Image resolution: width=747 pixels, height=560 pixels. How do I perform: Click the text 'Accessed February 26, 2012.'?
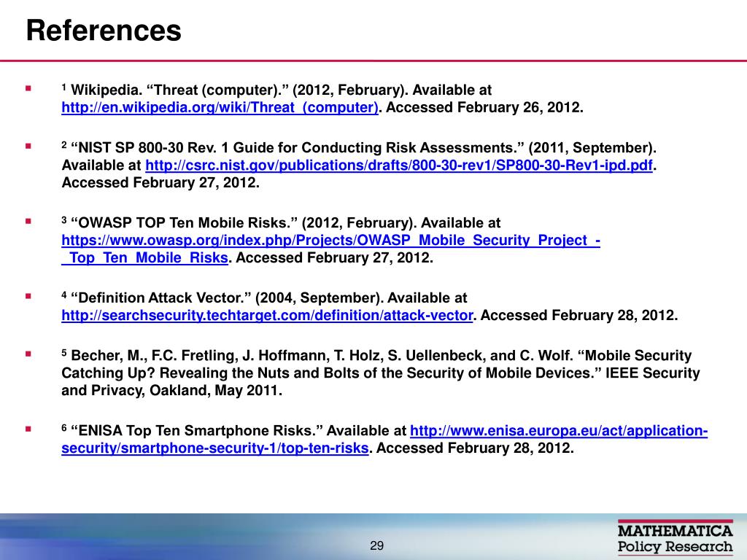pos(484,108)
